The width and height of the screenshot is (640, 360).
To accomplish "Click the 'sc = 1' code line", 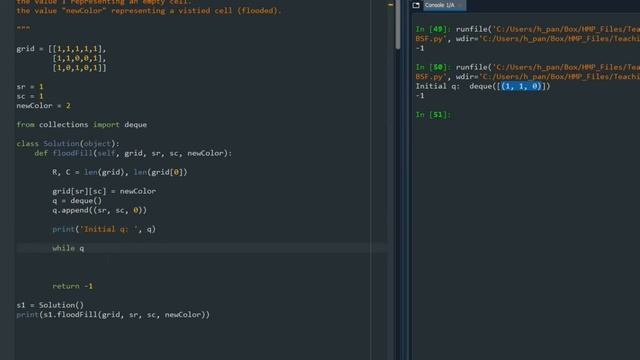I will (30, 96).
